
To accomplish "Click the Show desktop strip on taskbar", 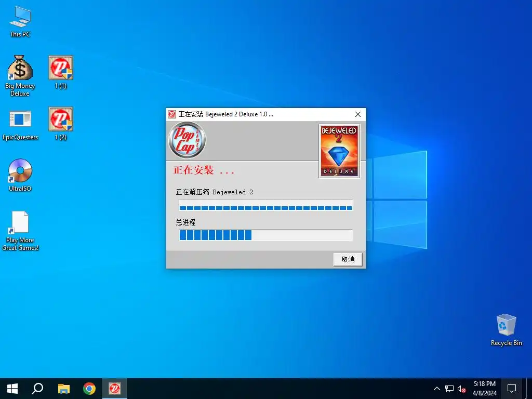I will tap(529, 389).
